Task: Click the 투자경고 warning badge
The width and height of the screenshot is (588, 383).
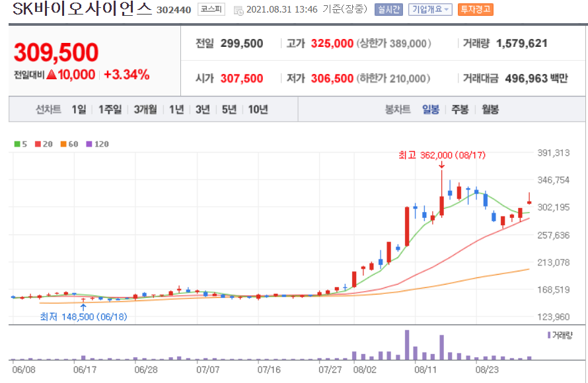Action: tap(476, 9)
